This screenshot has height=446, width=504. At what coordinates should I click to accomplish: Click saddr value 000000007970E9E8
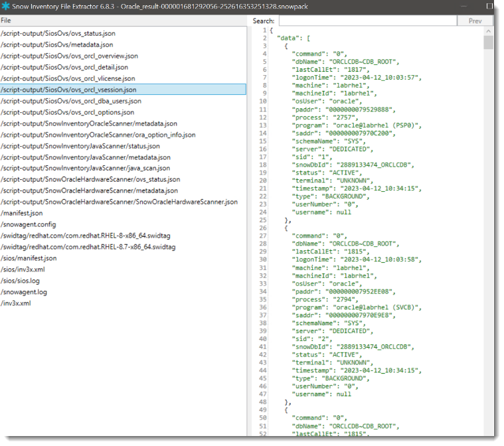point(360,315)
